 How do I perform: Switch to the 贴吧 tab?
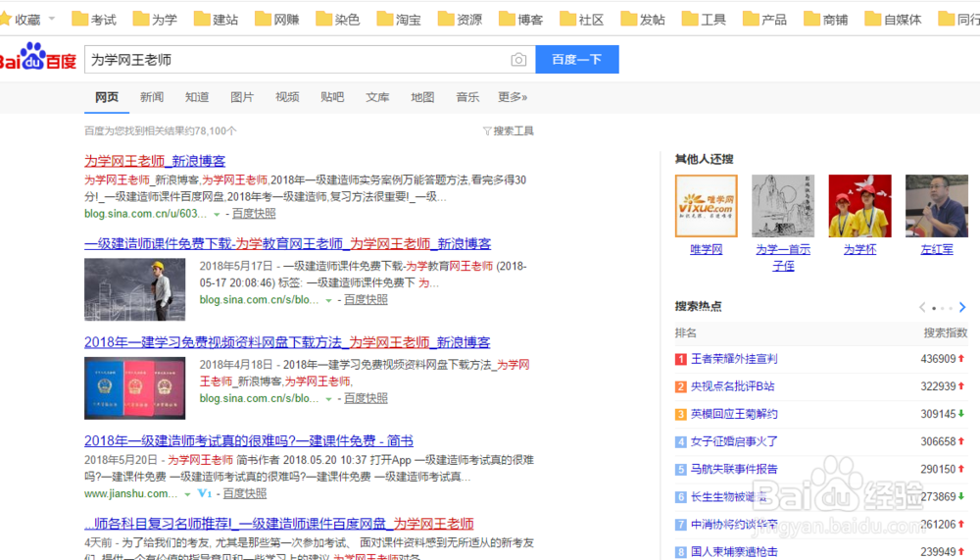(x=332, y=97)
